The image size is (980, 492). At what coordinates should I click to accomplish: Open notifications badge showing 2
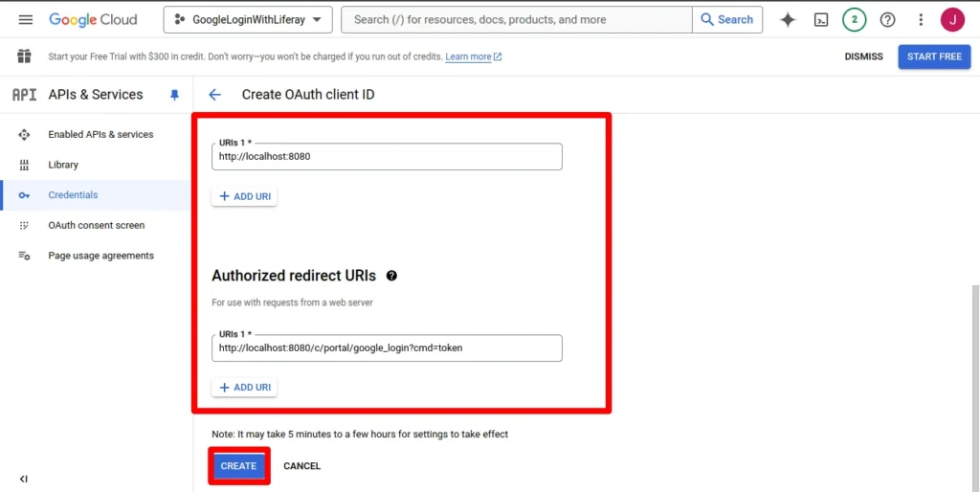point(855,19)
